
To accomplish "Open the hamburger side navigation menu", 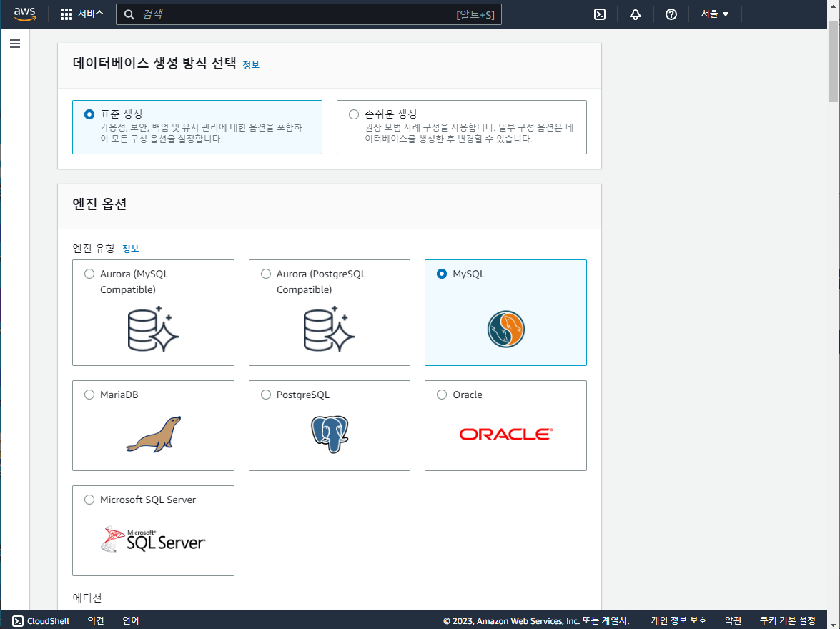I will (x=15, y=44).
